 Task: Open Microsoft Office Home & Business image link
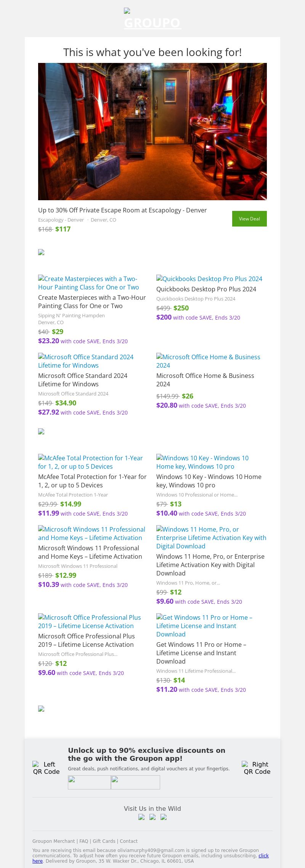pyautogui.click(x=208, y=361)
